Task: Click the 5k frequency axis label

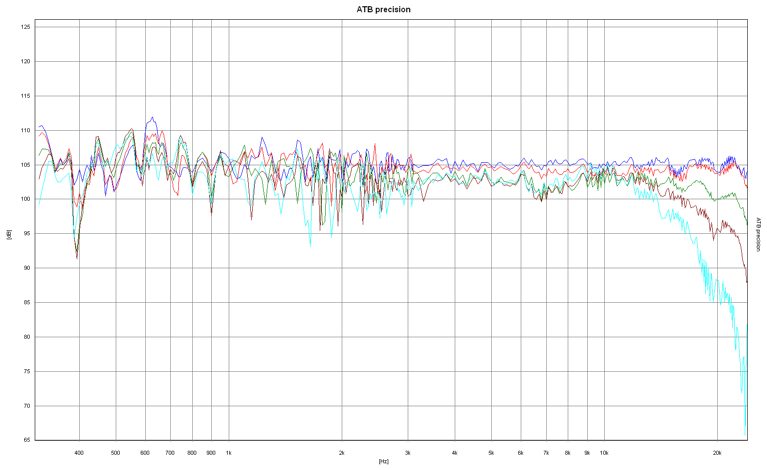Action: pos(491,453)
